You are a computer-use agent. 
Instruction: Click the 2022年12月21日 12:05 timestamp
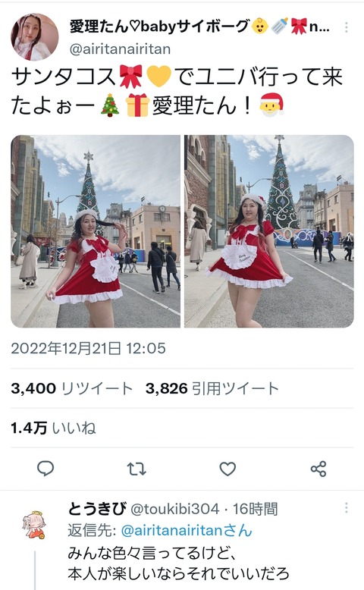89,348
